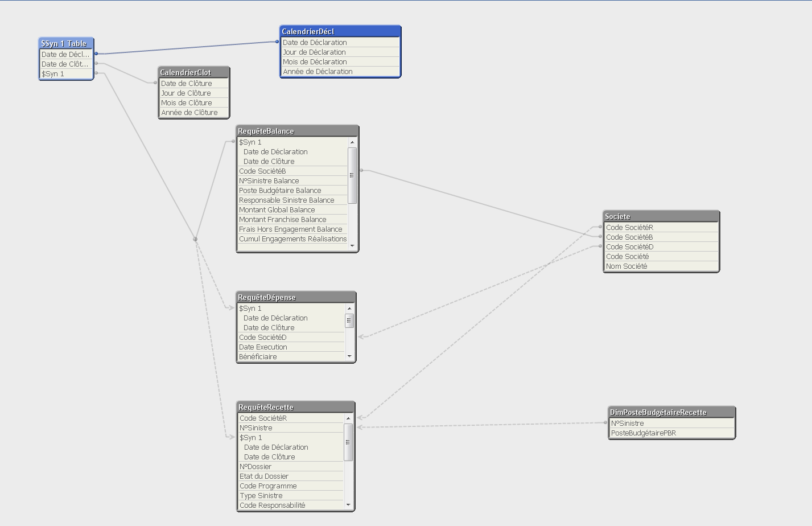Image resolution: width=812 pixels, height=526 pixels.
Task: Click the Code Responsabilité field
Action: pos(291,505)
